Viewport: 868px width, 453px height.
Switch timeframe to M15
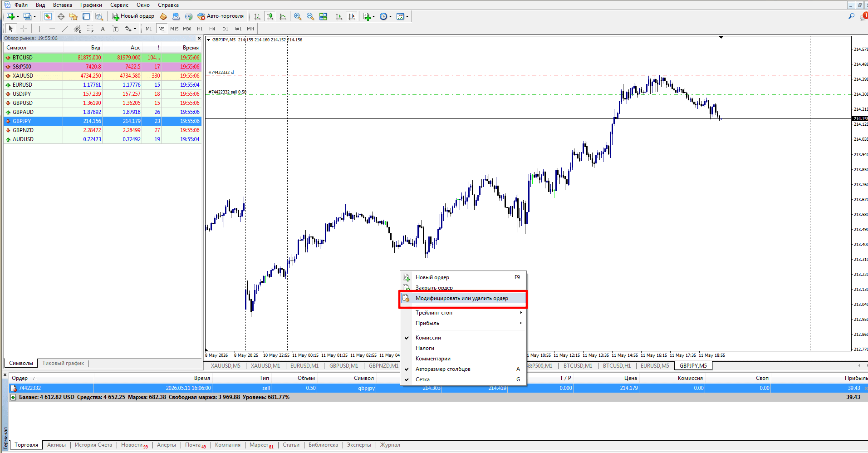pyautogui.click(x=174, y=29)
